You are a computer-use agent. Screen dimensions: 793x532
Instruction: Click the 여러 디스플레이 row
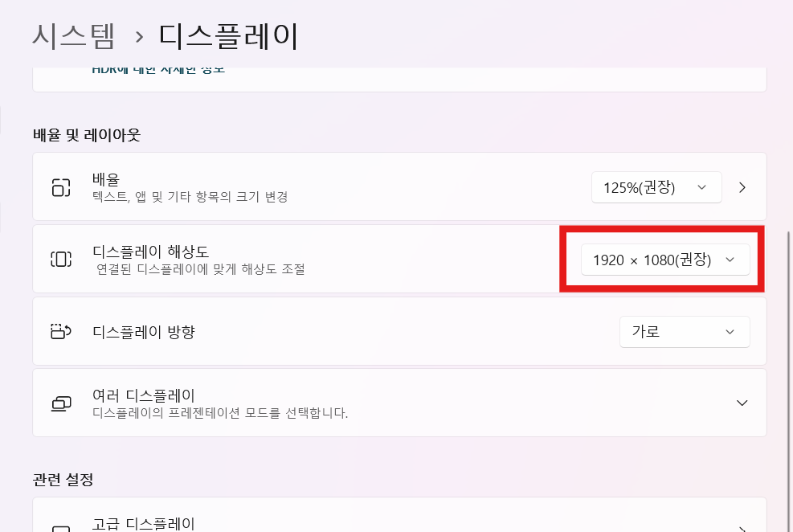tap(321, 403)
